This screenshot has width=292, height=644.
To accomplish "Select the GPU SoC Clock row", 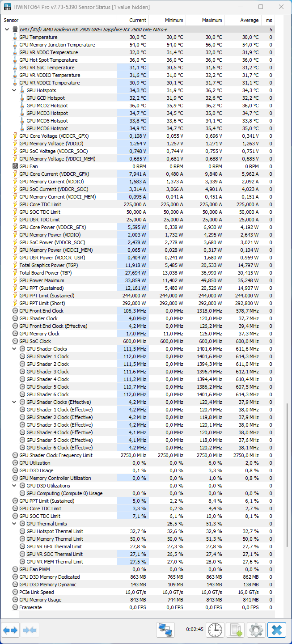I will (138, 341).
